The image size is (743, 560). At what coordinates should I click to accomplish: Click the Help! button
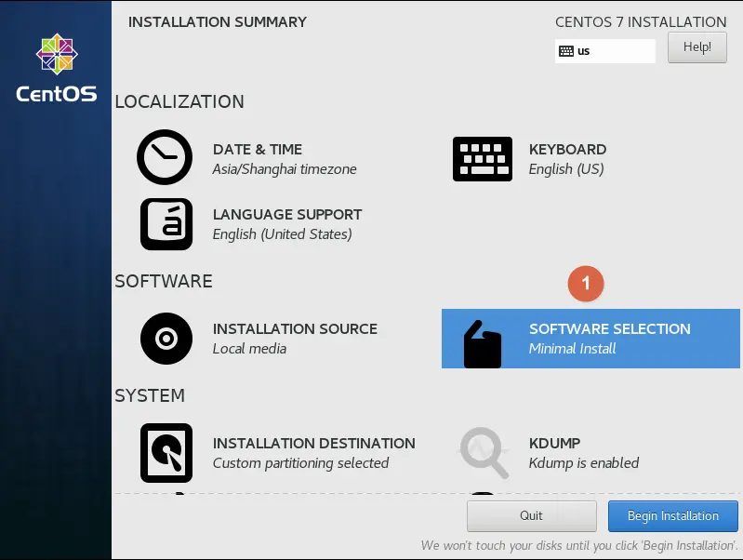tap(697, 47)
